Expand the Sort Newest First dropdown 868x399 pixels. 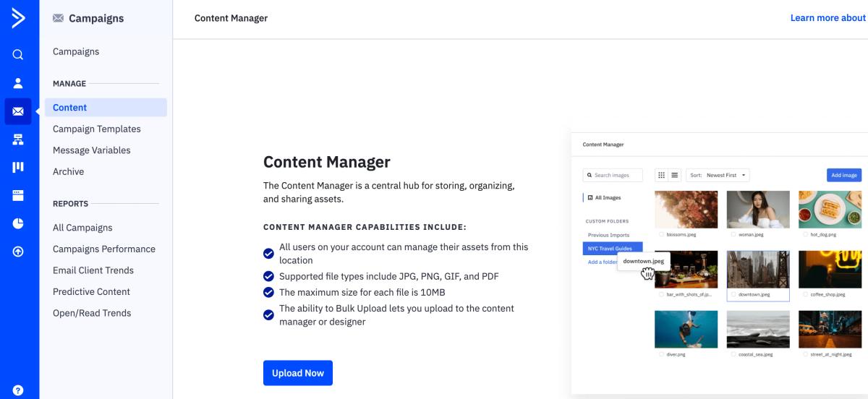click(x=718, y=175)
